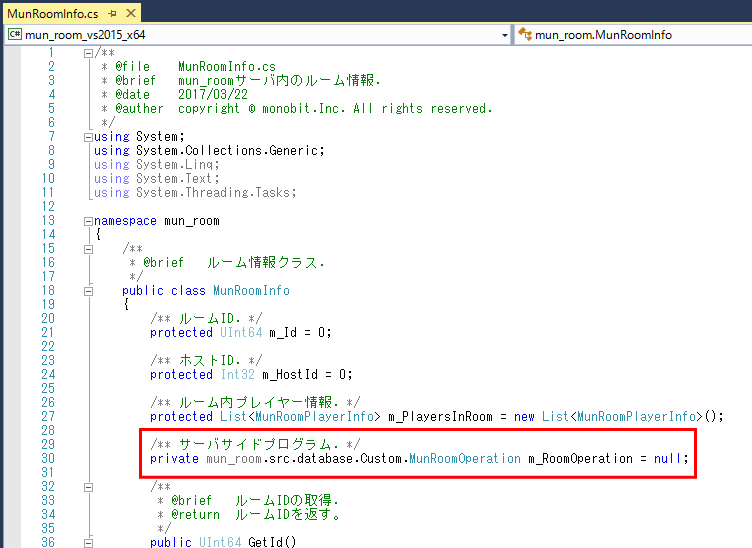
Task: Collapse the GetId method at line 36
Action: pyautogui.click(x=88, y=543)
